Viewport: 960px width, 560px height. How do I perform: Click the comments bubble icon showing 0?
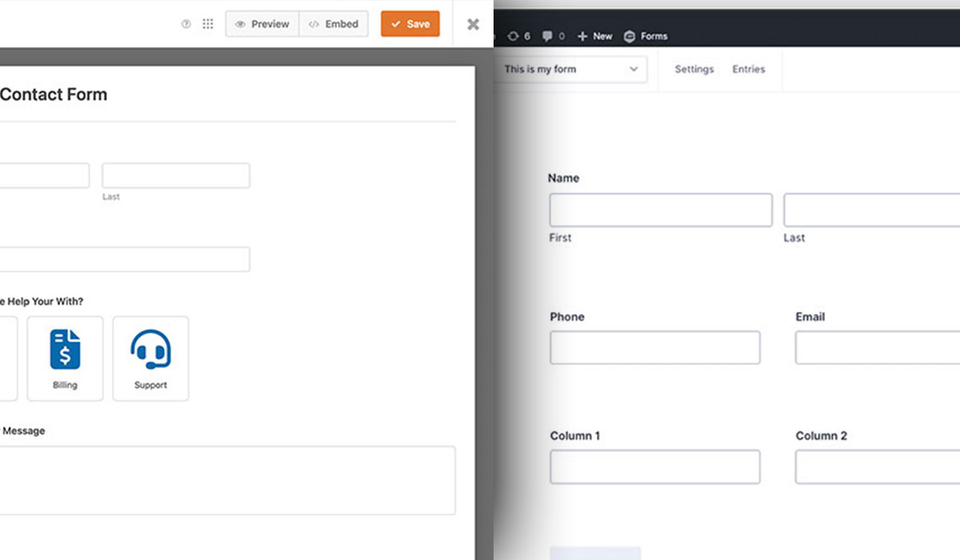point(549,36)
